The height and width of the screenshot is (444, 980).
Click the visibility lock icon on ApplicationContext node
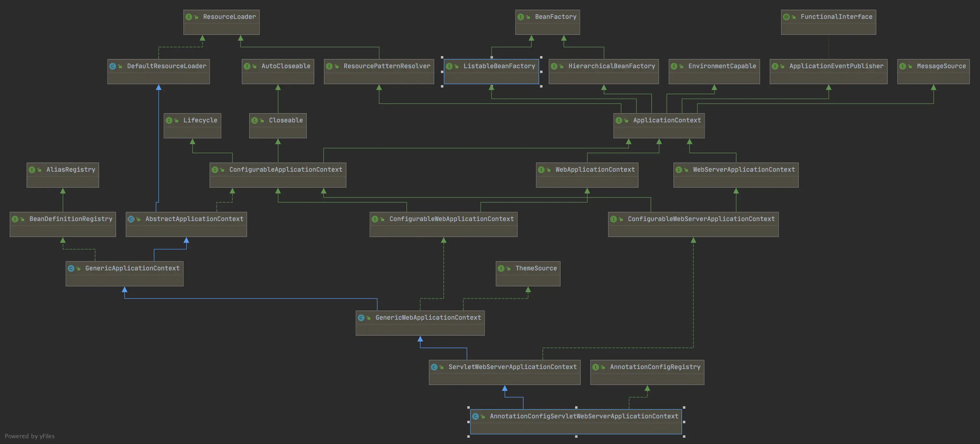point(626,121)
